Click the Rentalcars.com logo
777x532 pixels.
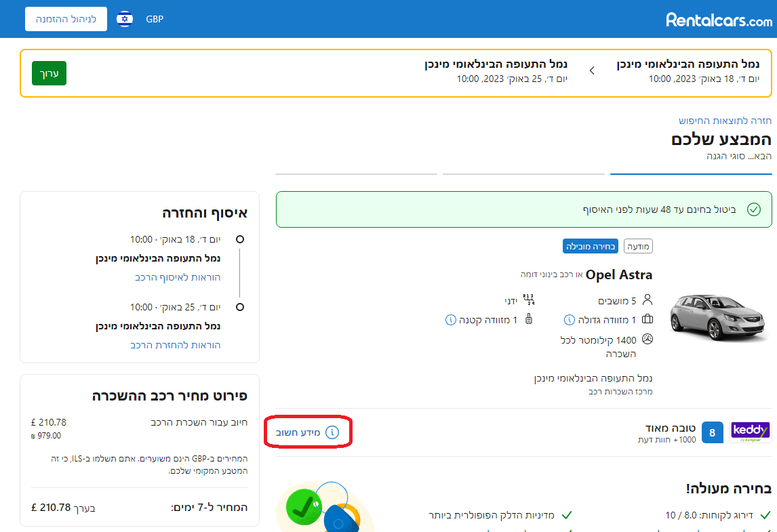pyautogui.click(x=719, y=20)
